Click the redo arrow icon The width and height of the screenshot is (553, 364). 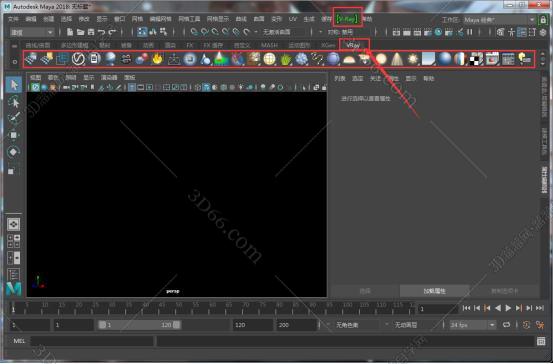112,32
